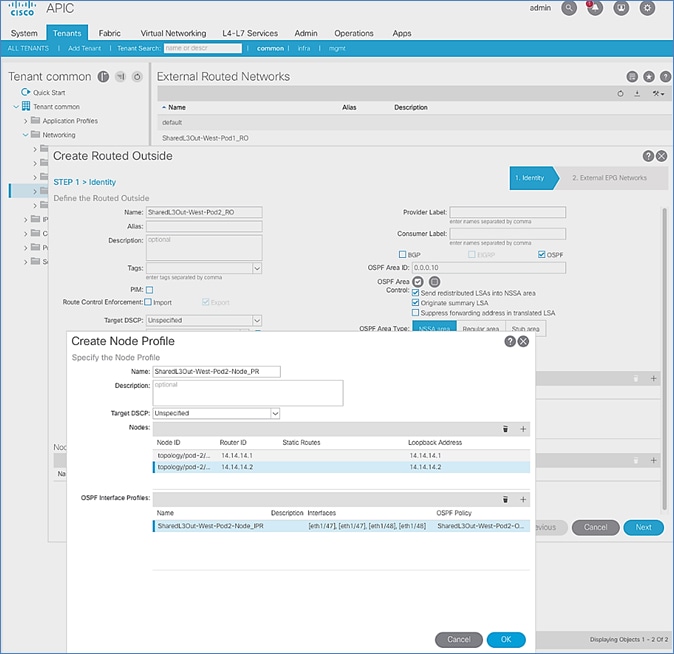Toggle the BGP checkbox
Image resolution: width=674 pixels, height=654 pixels.
[402, 255]
